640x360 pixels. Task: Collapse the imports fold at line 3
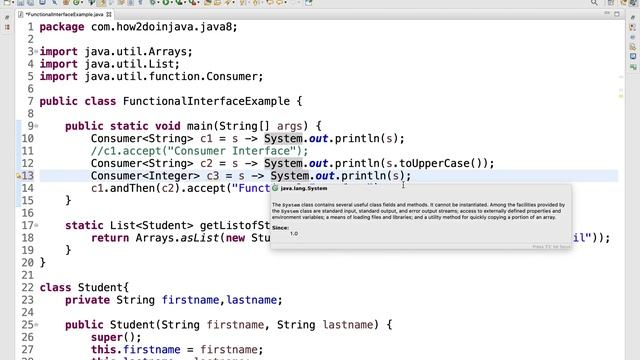[x=36, y=51]
